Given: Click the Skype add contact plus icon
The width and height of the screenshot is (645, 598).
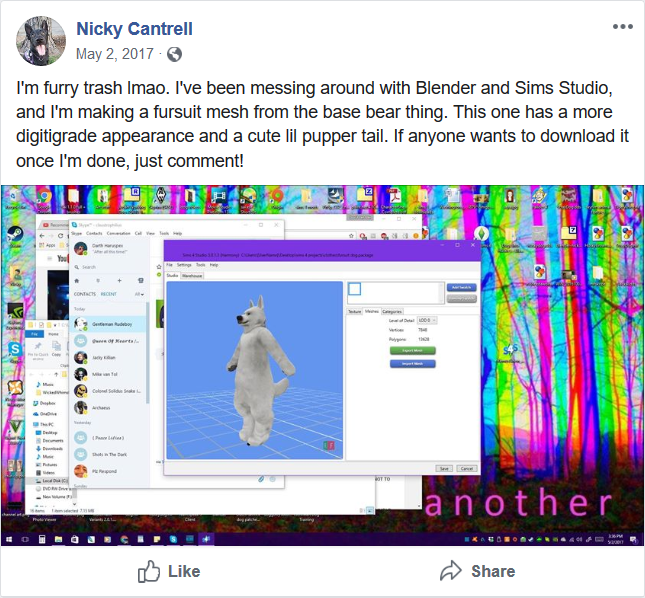Looking at the screenshot, I should 119,280.
